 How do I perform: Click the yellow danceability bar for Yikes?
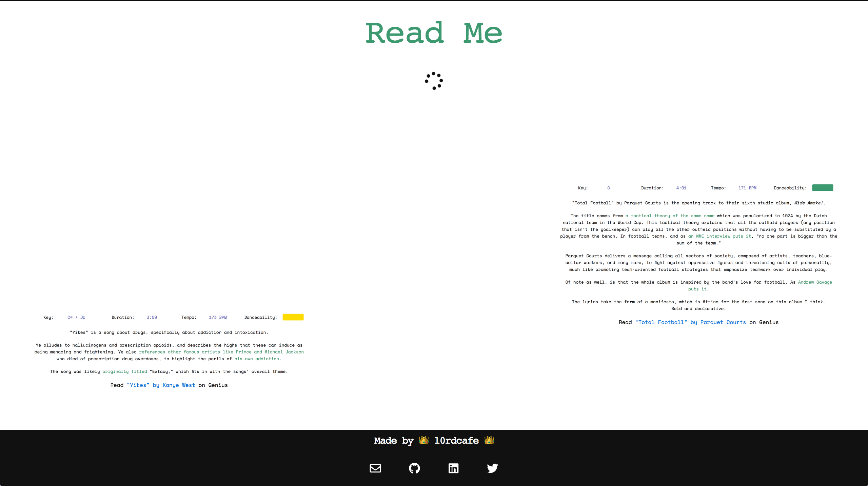(293, 317)
